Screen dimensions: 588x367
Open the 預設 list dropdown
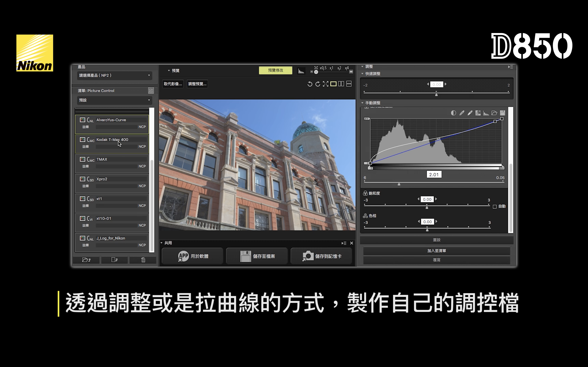pos(114,100)
